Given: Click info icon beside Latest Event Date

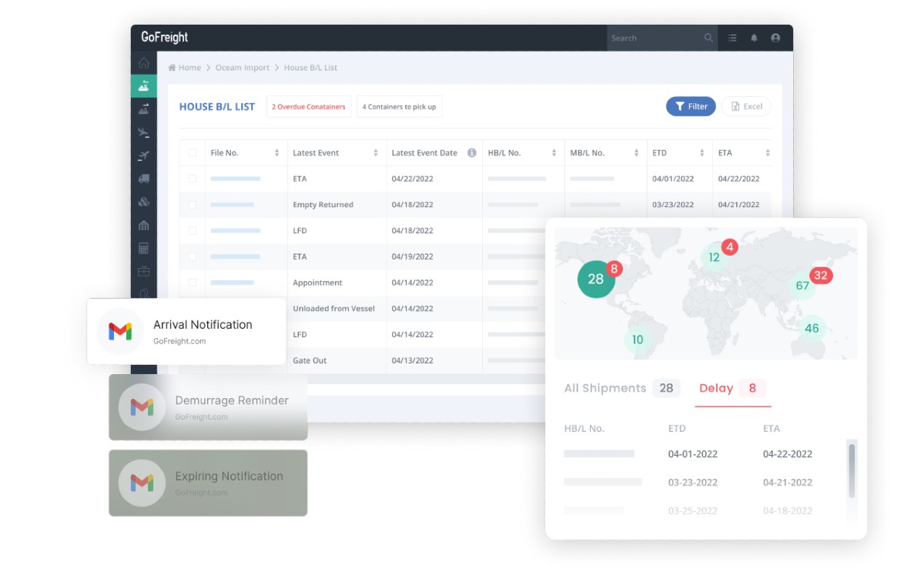Looking at the screenshot, I should pyautogui.click(x=472, y=152).
